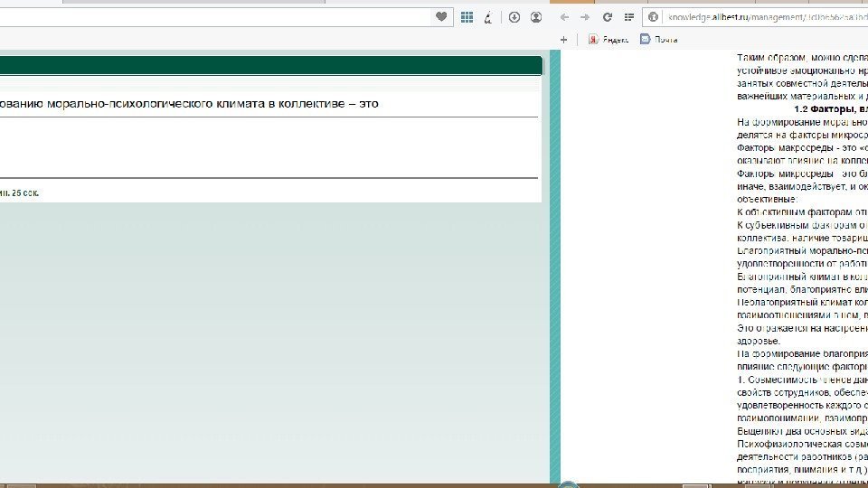868x488 pixels.
Task: Go forward in the right browser window
Action: tap(585, 18)
